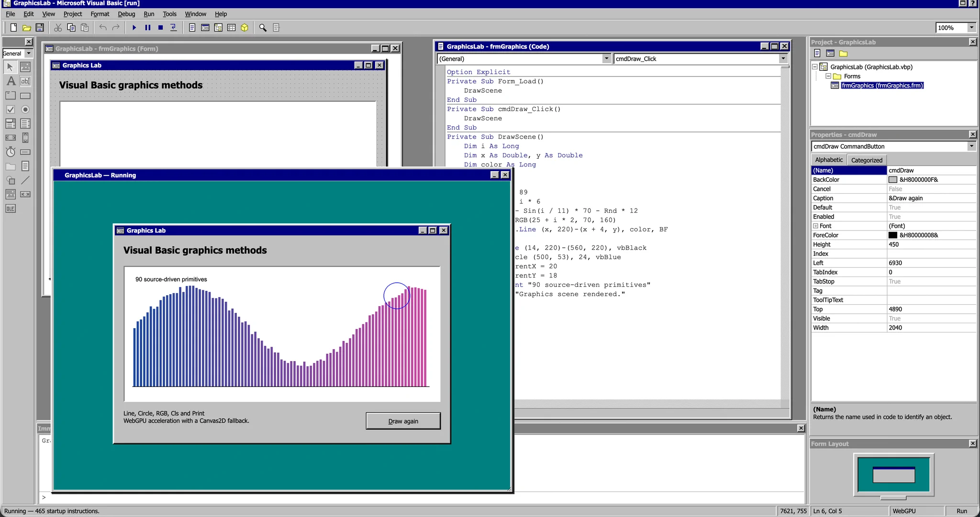Click the BackColor gray color swatch
This screenshot has height=517, width=980.
pos(893,180)
